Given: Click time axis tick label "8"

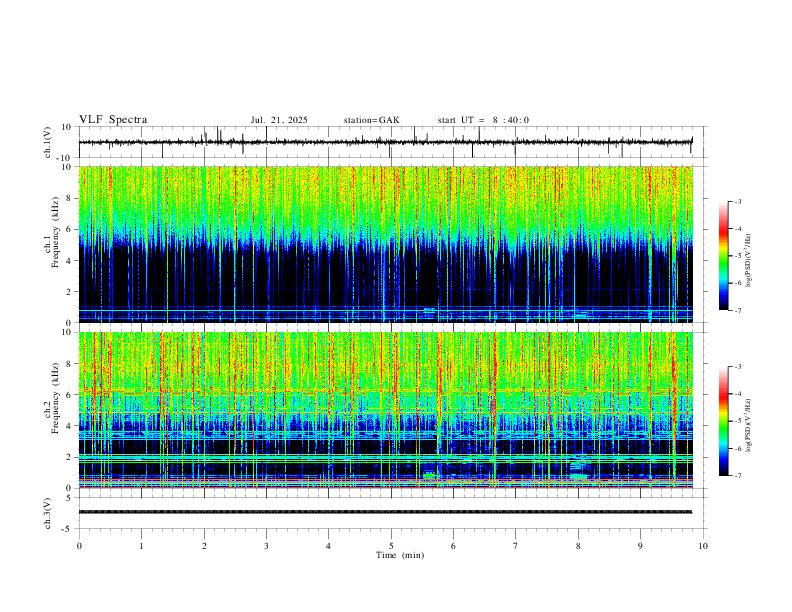Looking at the screenshot, I should coord(578,546).
